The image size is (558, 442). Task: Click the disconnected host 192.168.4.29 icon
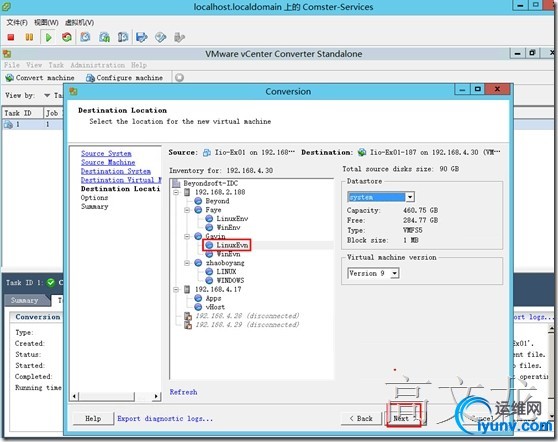point(188,325)
